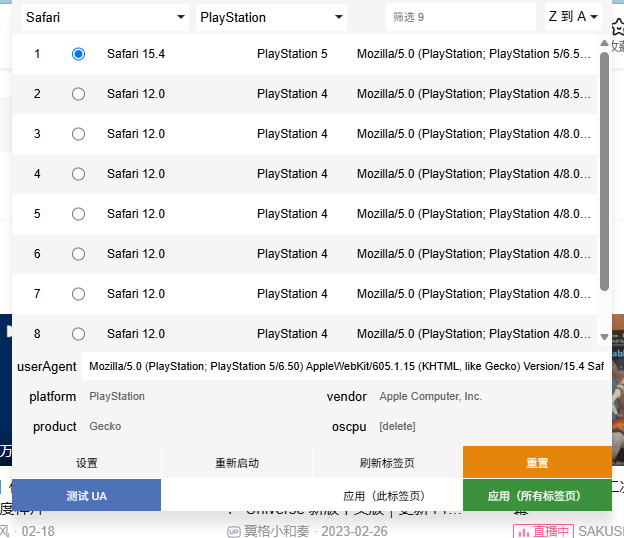
Task: Open the Z 到 A sort dropdown
Action: (573, 17)
